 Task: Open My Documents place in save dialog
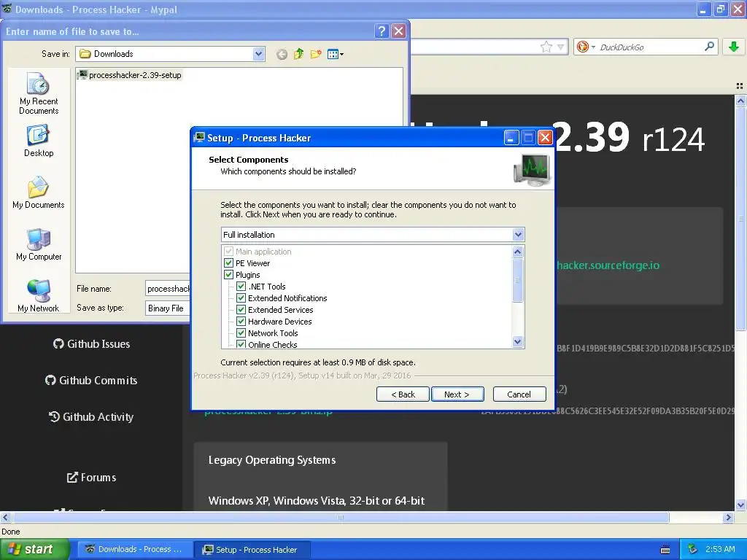(39, 192)
